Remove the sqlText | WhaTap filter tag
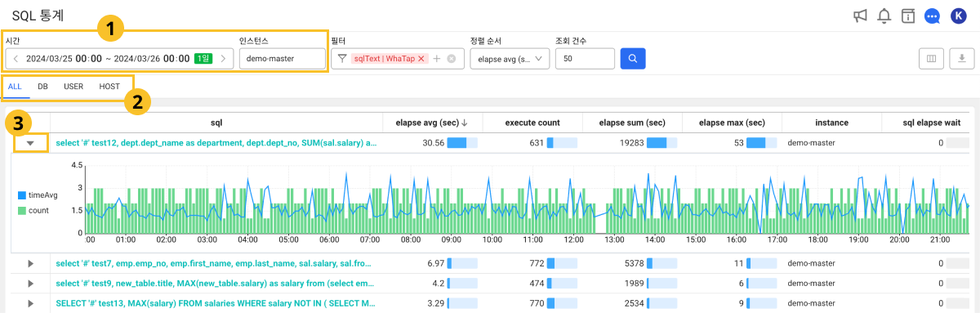This screenshot has width=980, height=313. (421, 59)
